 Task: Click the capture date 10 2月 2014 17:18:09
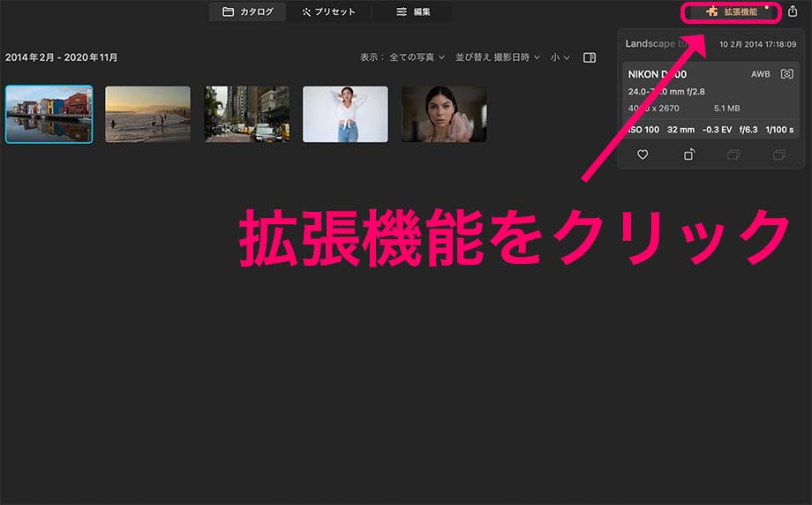pyautogui.click(x=757, y=44)
